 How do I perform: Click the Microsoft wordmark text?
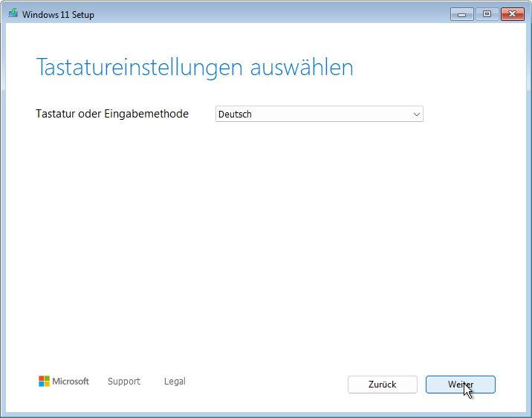click(71, 382)
